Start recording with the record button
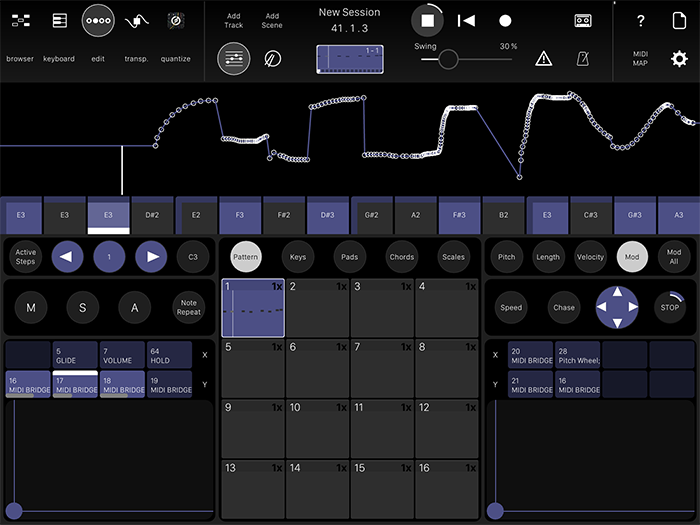 [x=505, y=21]
